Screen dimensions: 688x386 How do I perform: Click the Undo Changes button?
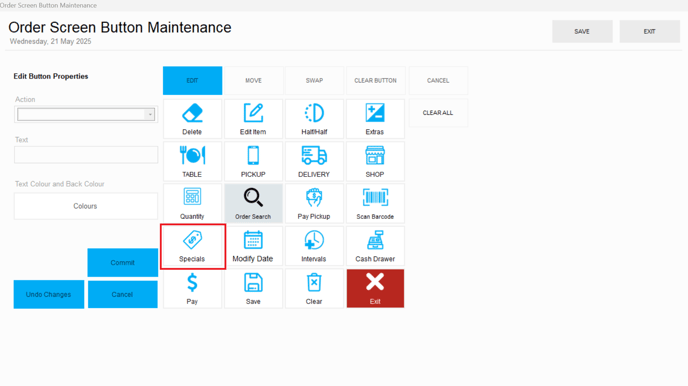pyautogui.click(x=49, y=294)
